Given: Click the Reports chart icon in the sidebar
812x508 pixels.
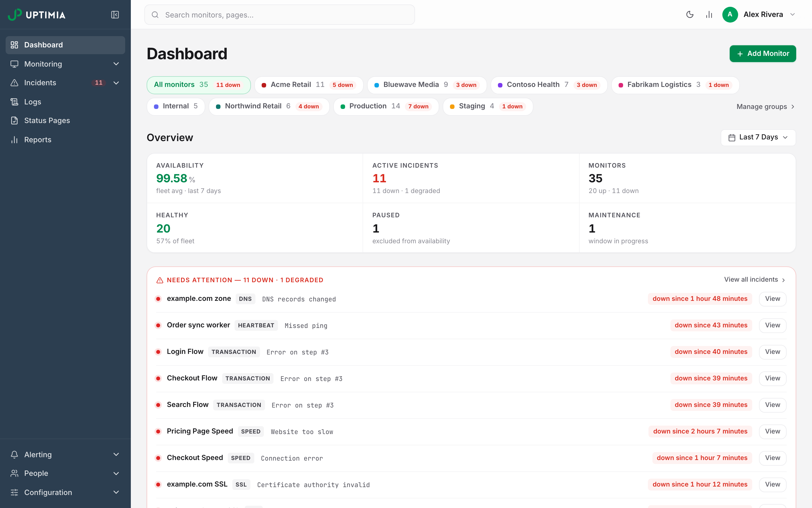Looking at the screenshot, I should tap(14, 140).
